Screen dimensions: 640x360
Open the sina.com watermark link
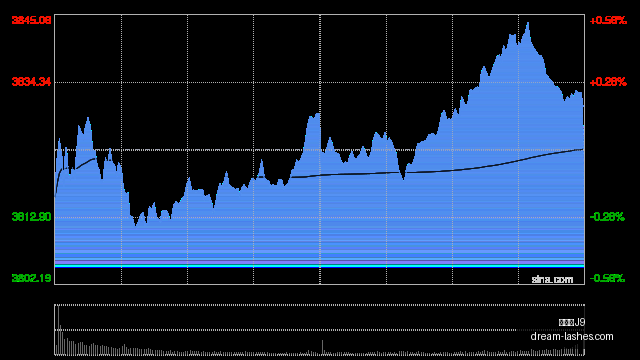pyautogui.click(x=552, y=280)
